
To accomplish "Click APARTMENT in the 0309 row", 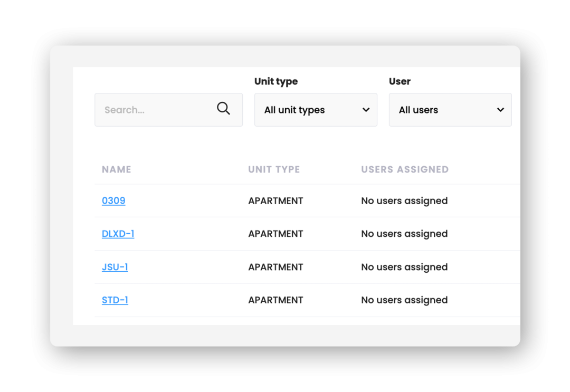I will (275, 201).
